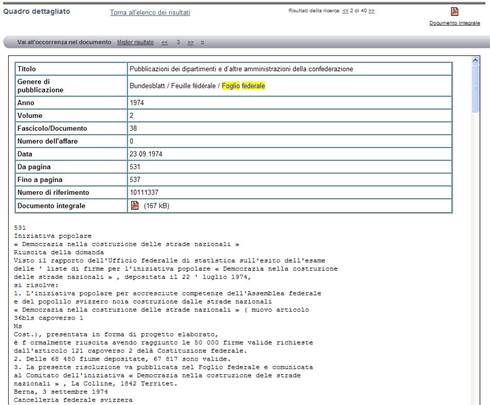Image resolution: width=490 pixels, height=405 pixels.
Task: Open the PDF icon beside (167 kB)
Action: pyautogui.click(x=135, y=205)
